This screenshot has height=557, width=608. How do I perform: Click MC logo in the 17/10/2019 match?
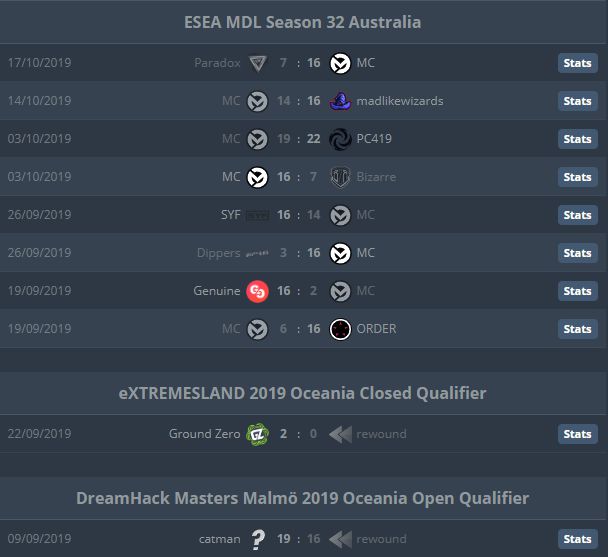(340, 63)
